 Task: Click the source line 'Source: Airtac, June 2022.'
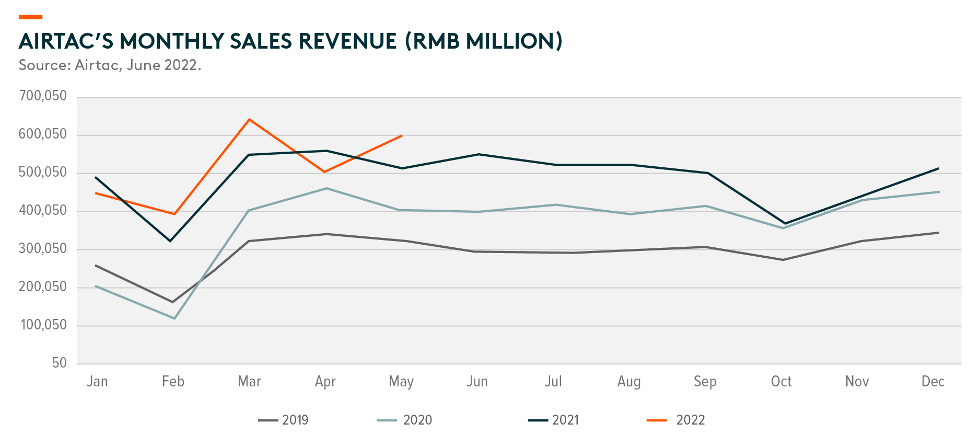point(110,65)
